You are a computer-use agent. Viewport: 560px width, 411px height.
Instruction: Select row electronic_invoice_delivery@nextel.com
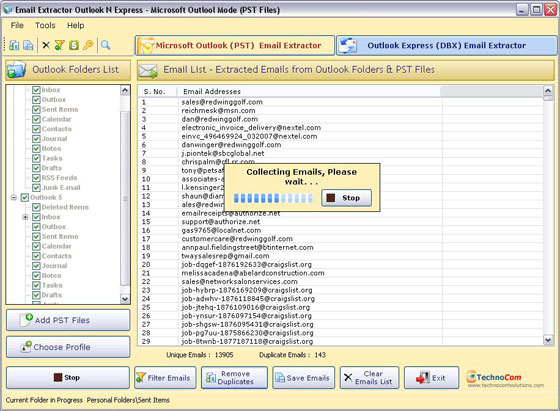point(341,128)
